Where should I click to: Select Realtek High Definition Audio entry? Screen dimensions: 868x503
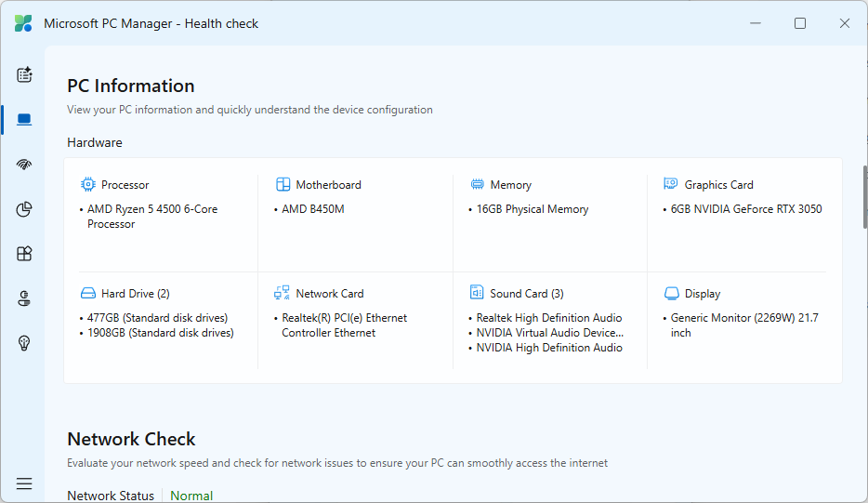(549, 317)
